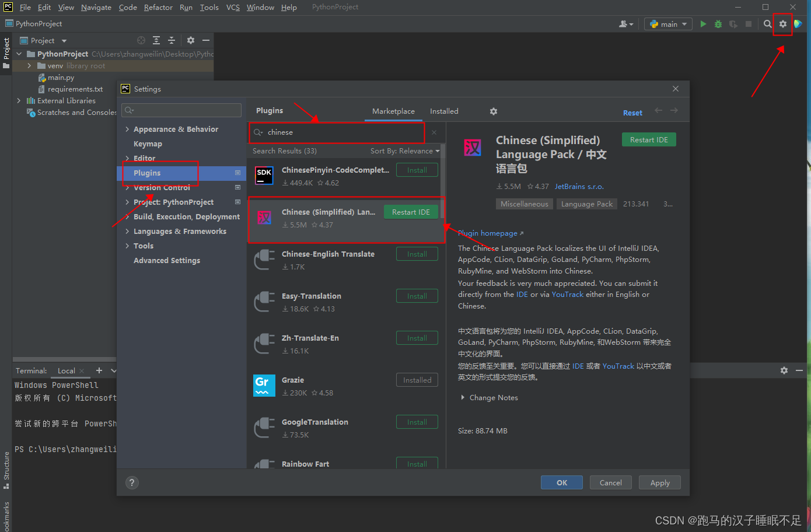Open the main run configuration dropdown
Viewport: 811px width, 532px height.
point(668,24)
